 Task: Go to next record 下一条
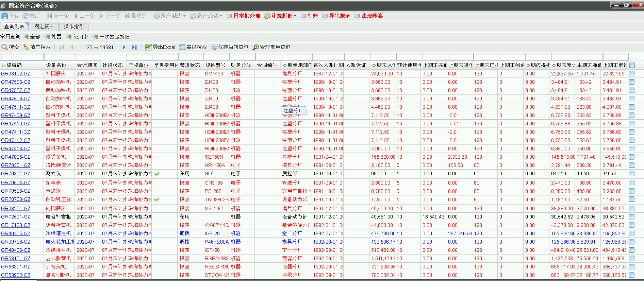coord(110,16)
